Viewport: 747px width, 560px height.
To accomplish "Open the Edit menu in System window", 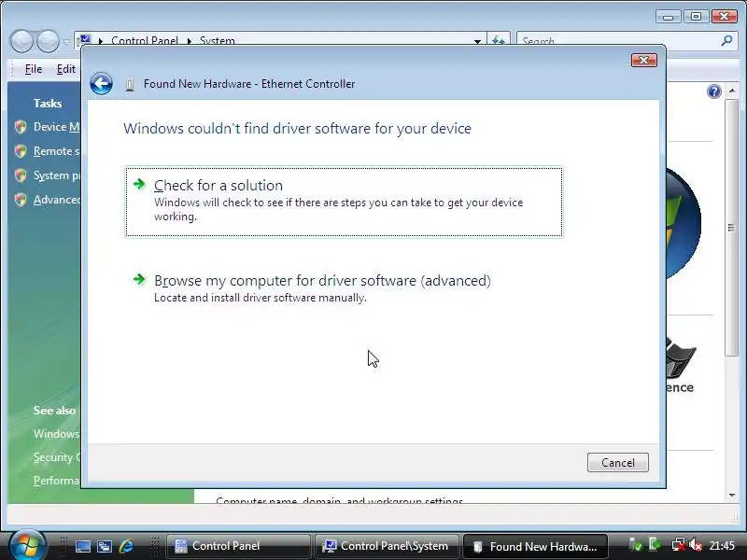I will 65,69.
